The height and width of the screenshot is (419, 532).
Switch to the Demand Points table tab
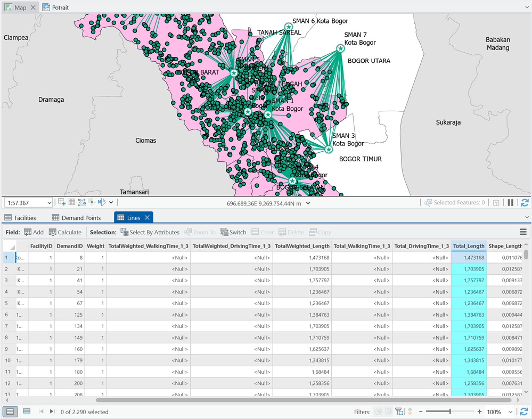pyautogui.click(x=76, y=218)
